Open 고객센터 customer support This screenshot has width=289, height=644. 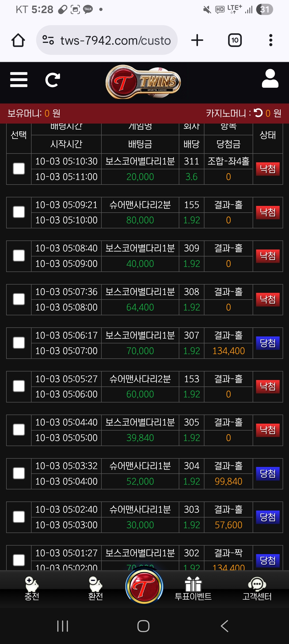(257, 588)
